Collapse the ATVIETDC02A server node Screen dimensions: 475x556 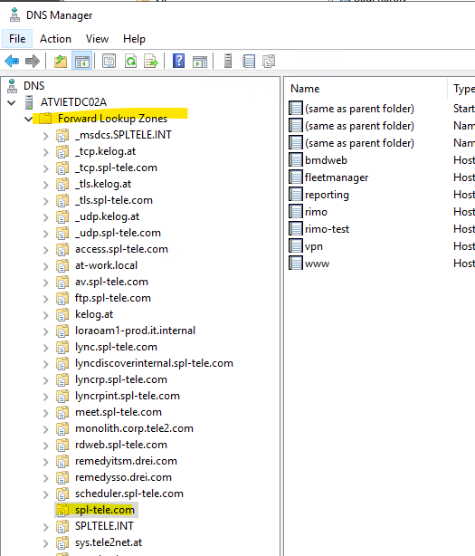coord(12,102)
